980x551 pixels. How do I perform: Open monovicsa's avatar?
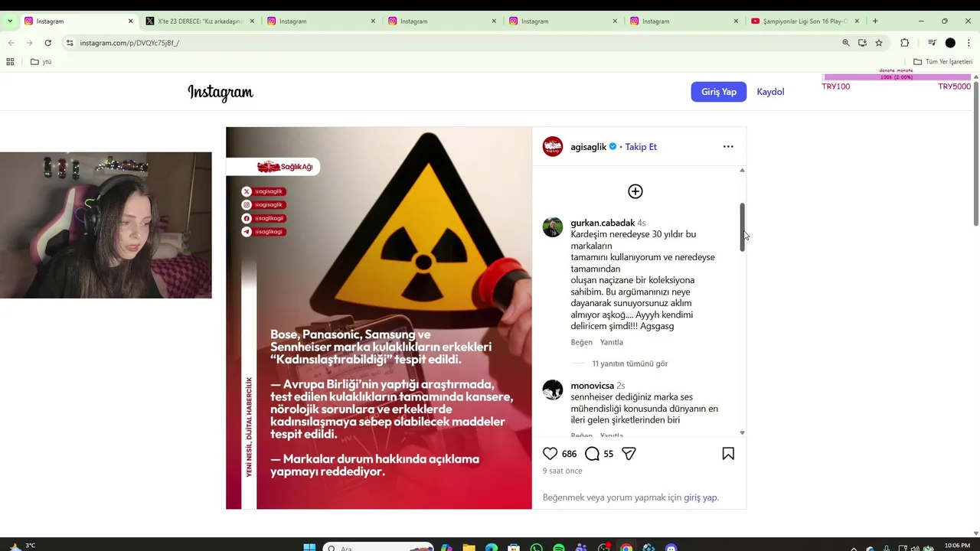pyautogui.click(x=553, y=390)
